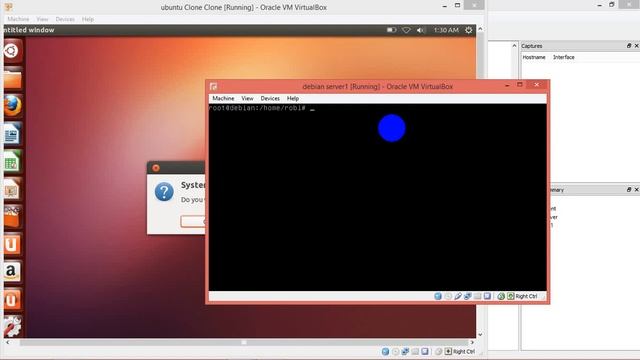Click mouse integration icon in ubuntu Clone status bar
Screen dimensions: 640x360
(x=438, y=351)
